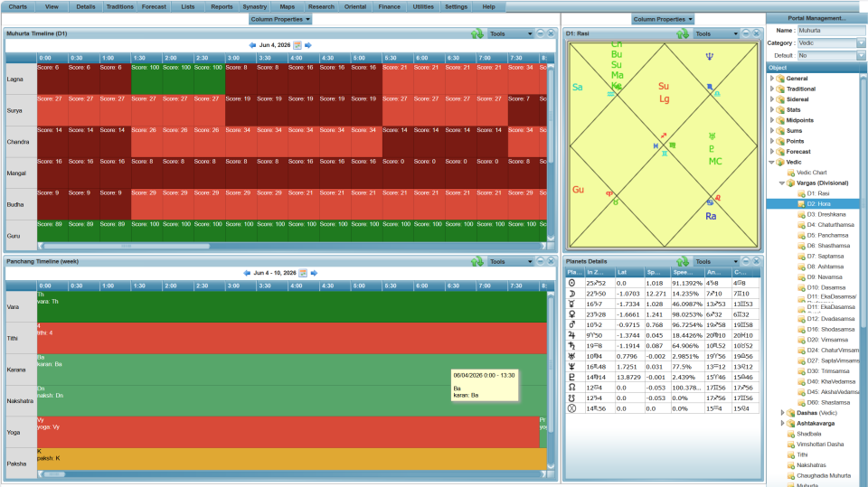Click Muhurta Timeline horizontal scrollbar
Viewport: 868px width, 487px height.
[292, 247]
